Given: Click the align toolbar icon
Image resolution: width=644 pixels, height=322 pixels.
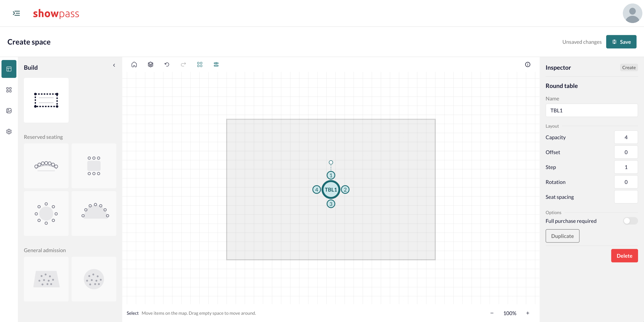Looking at the screenshot, I should [x=216, y=64].
